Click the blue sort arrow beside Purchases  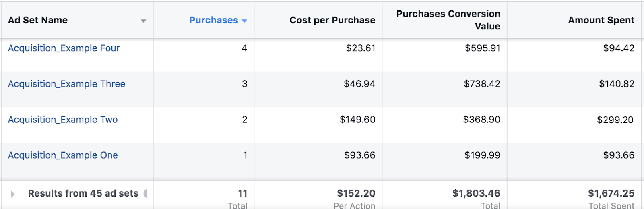[x=244, y=21]
